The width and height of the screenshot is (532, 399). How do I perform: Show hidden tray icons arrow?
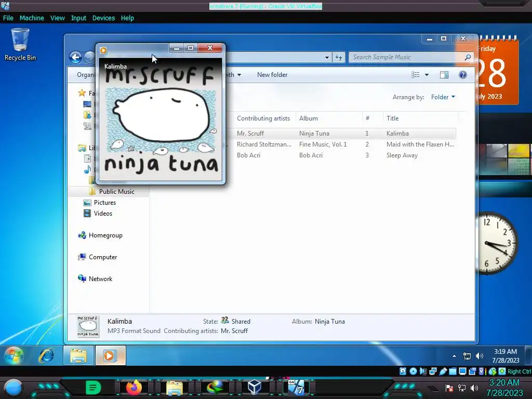(x=454, y=356)
